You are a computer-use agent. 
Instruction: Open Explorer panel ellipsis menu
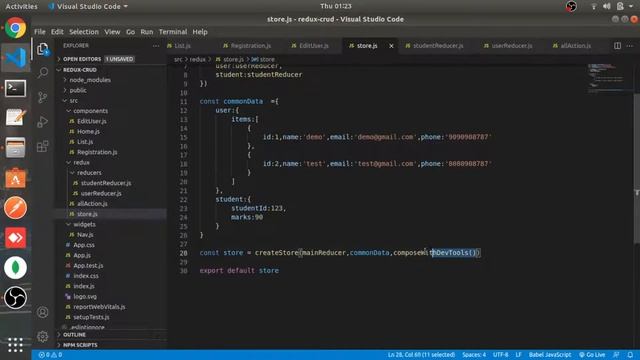pos(156,46)
